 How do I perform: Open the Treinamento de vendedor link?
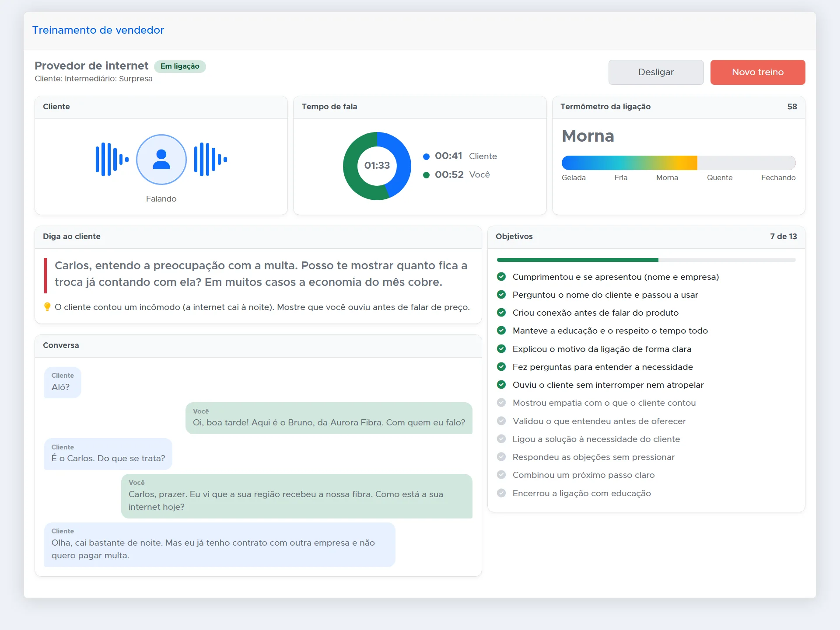(98, 30)
